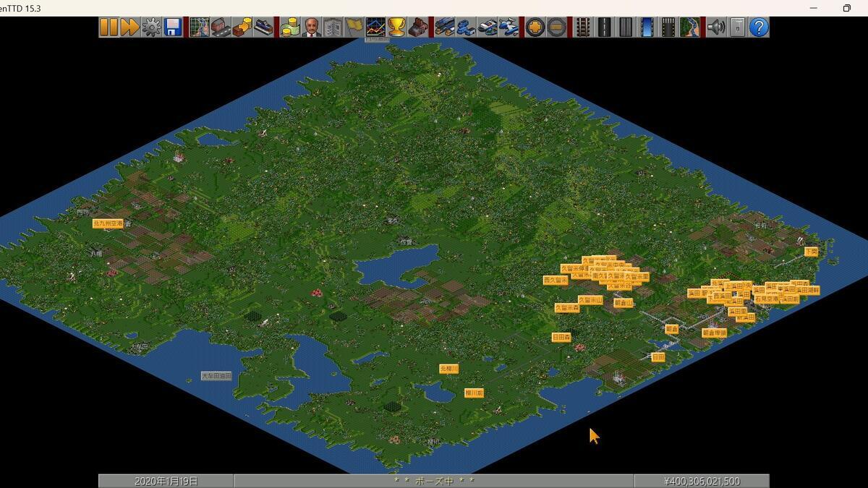Open the industry directory
868x488 pixels.
click(x=418, y=27)
